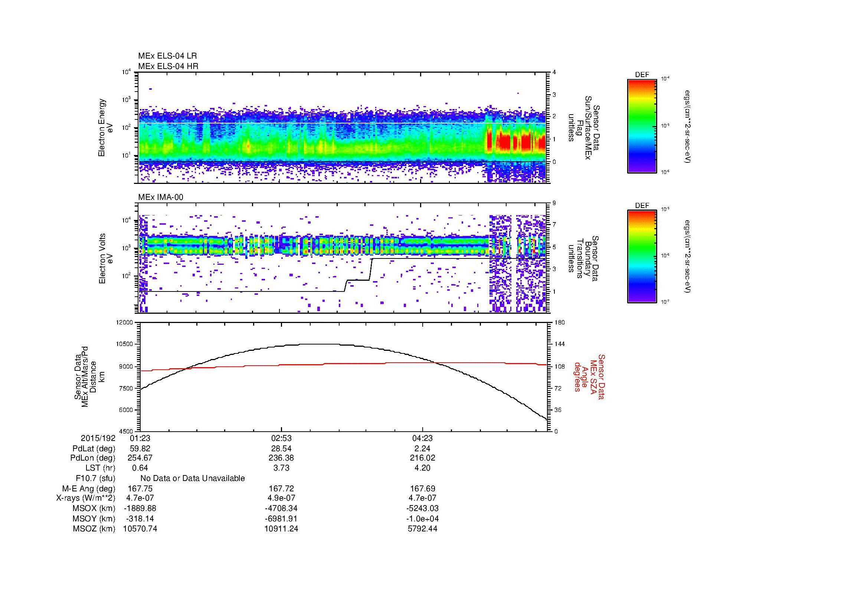Viewport: 868px width, 613px height.
Task: Click the 'PdLon (deg)' row label
Action: (x=93, y=458)
